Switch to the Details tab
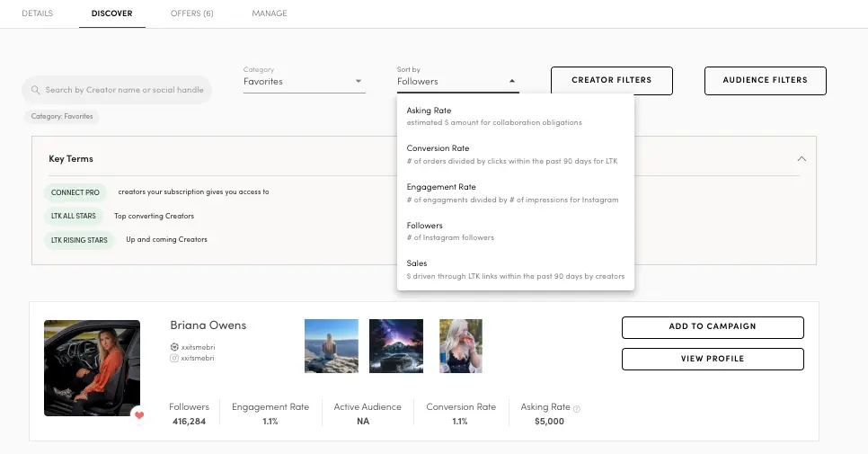Screen dimensions: 868x454 click(37, 13)
